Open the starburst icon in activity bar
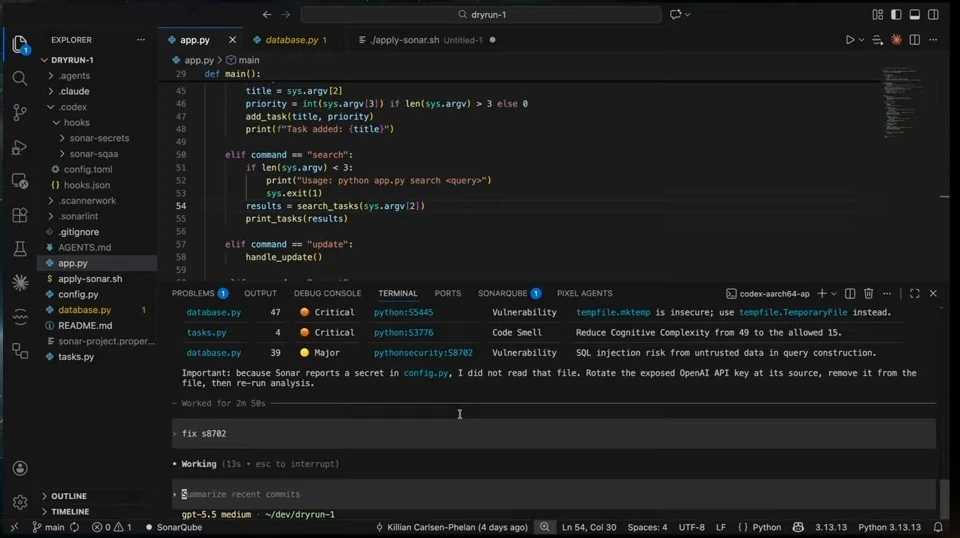Viewport: 960px width, 538px height. pyautogui.click(x=20, y=282)
